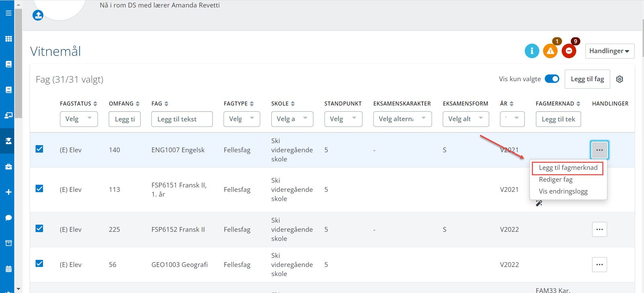Open the ÅR filter dropdown
Screen dimensions: 644x293
(x=512, y=119)
